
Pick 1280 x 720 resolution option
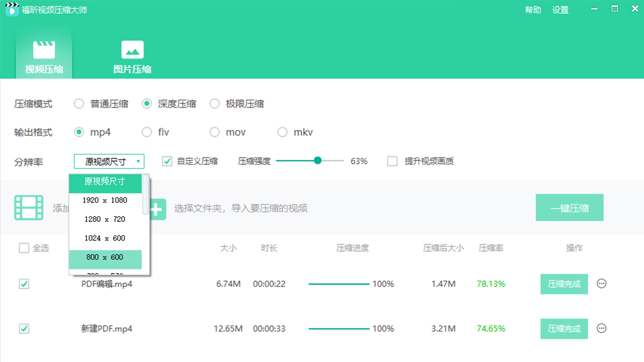click(x=105, y=219)
